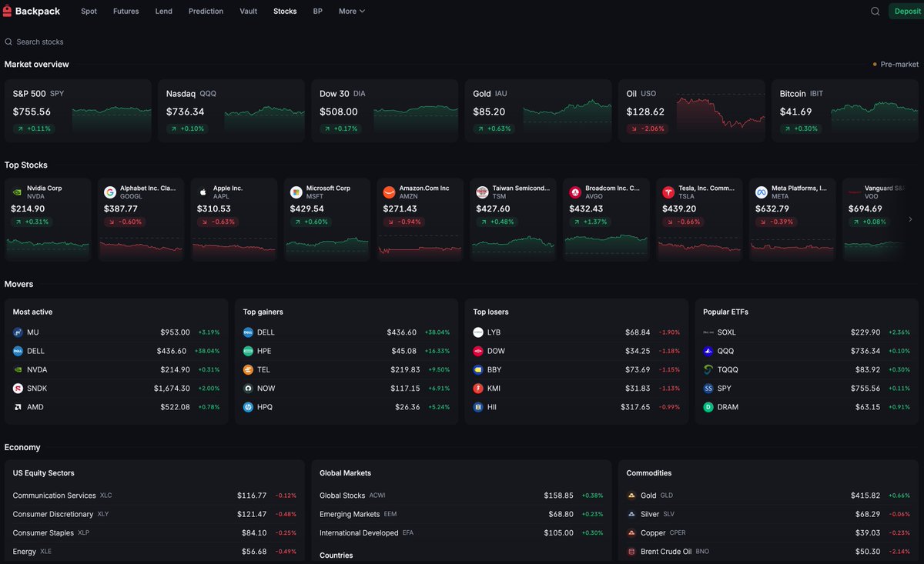
Task: Click the Nvidia Corp logo icon
Action: (x=17, y=192)
